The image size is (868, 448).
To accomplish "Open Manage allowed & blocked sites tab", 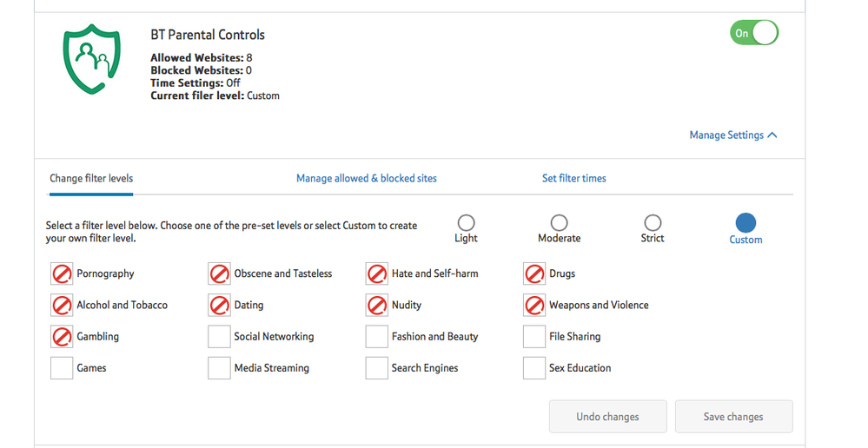I will 367,178.
